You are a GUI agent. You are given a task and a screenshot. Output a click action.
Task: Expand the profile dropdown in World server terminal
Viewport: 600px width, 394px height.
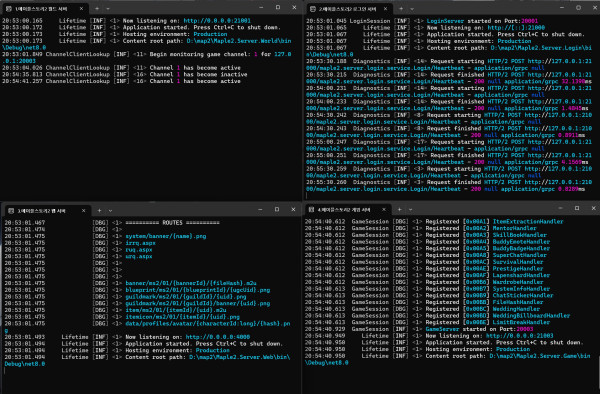(108, 8)
